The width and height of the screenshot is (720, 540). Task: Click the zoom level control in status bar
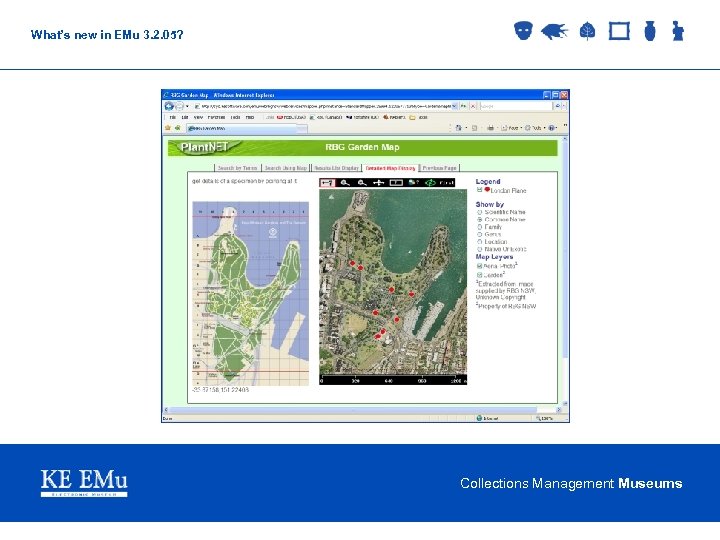pyautogui.click(x=546, y=418)
